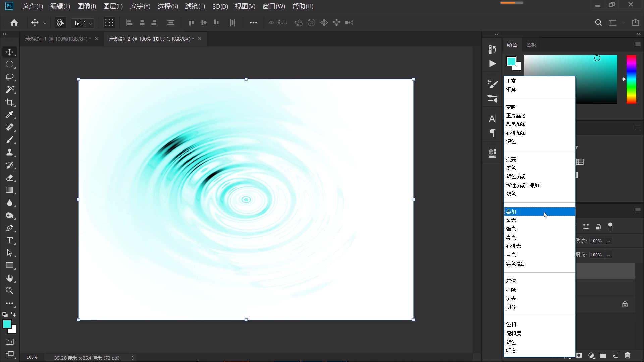
Task: Select the Crop tool
Action: (x=9, y=102)
